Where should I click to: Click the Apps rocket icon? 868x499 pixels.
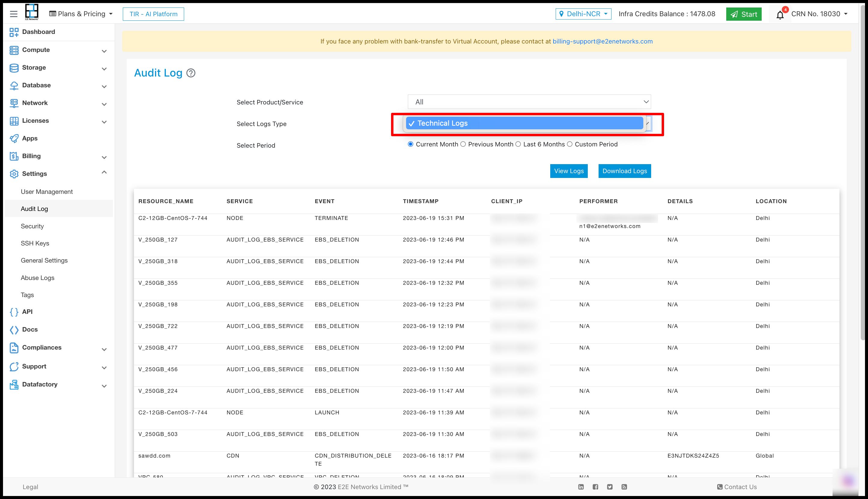14,138
